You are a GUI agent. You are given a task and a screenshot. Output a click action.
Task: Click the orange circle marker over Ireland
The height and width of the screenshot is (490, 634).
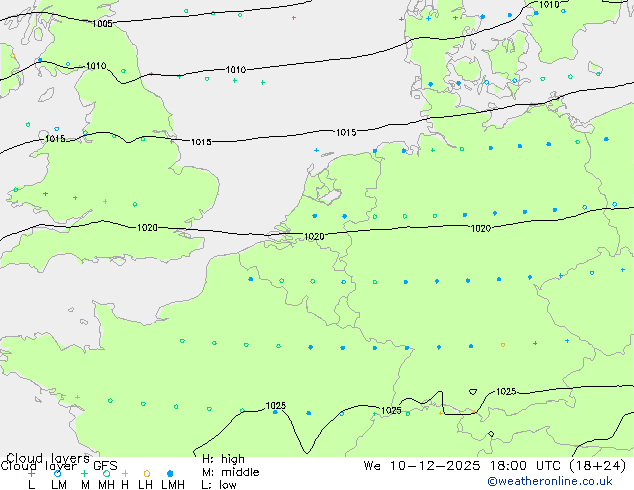13,56
